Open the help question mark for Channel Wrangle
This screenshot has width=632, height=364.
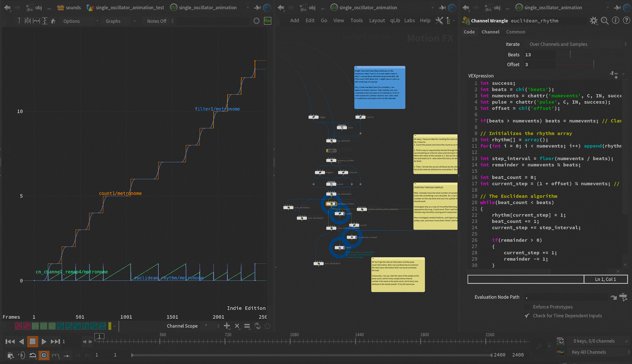[626, 20]
